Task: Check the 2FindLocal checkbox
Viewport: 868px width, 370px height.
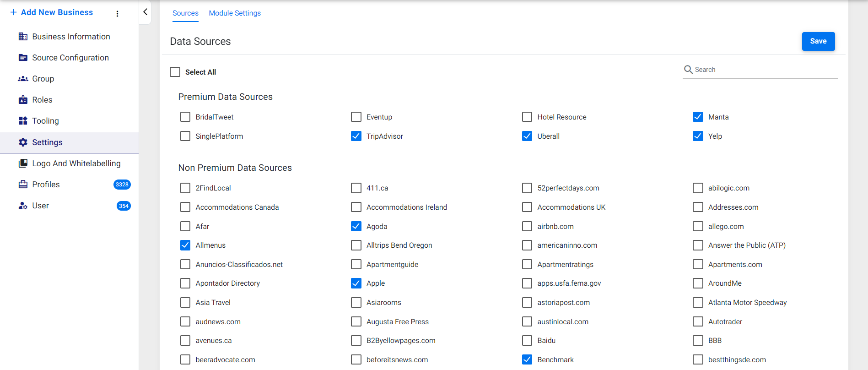Action: tap(185, 188)
